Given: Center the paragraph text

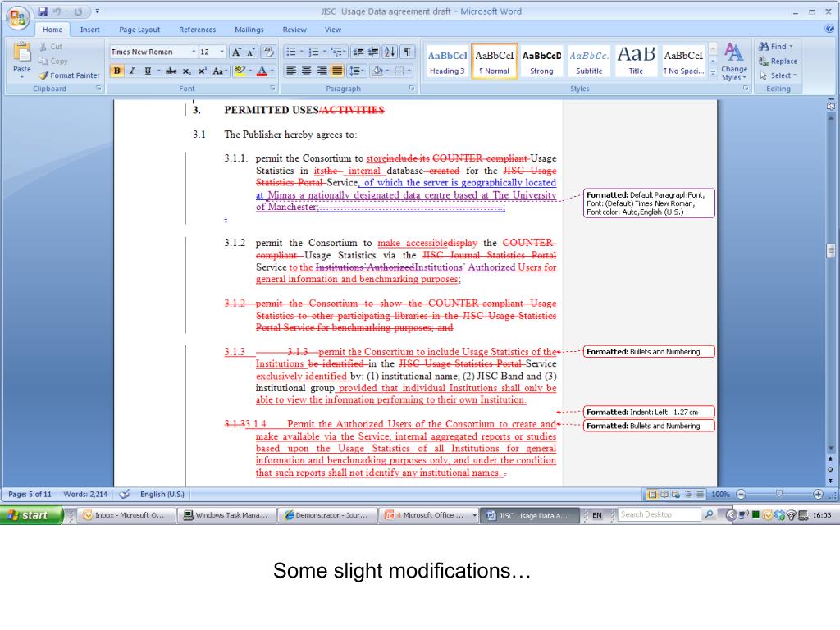Looking at the screenshot, I should point(307,71).
